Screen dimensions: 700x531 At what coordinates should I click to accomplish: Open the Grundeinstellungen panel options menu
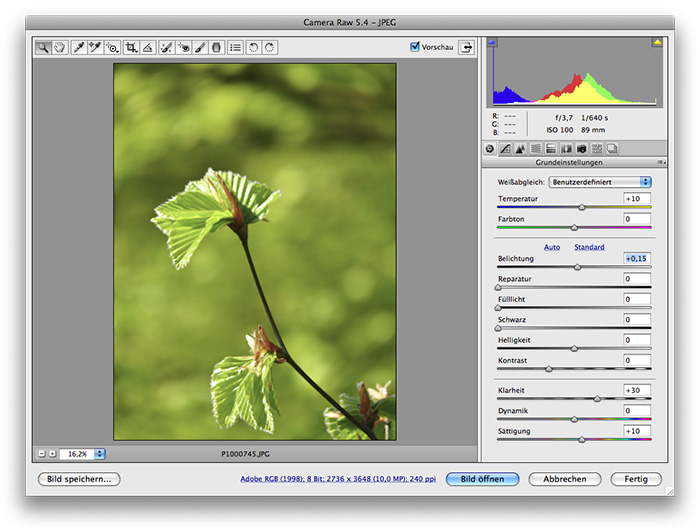click(660, 162)
